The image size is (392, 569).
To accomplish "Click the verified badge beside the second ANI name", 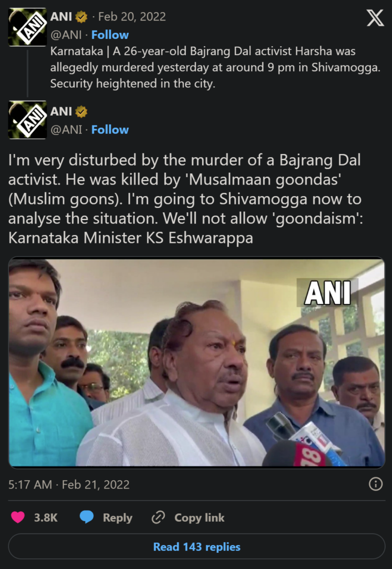I will (x=81, y=112).
